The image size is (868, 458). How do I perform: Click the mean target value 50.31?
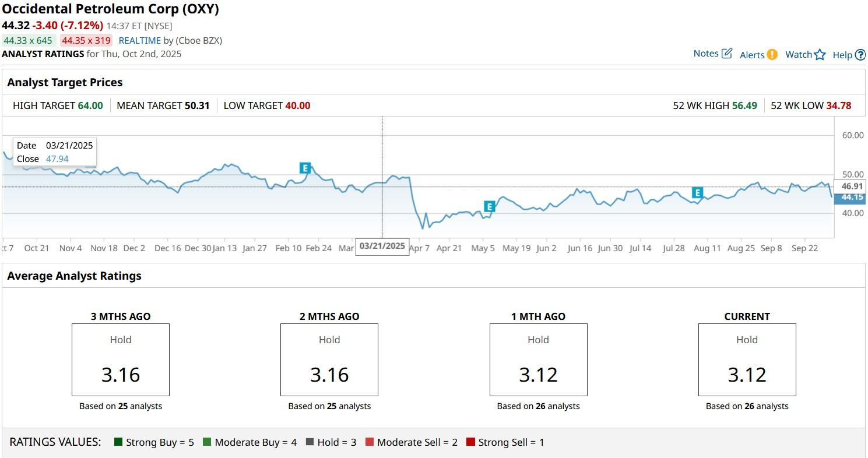(197, 105)
